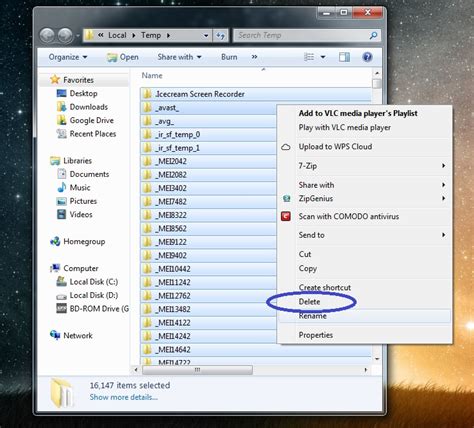
Task: Click the Music note icon
Action: [62, 187]
